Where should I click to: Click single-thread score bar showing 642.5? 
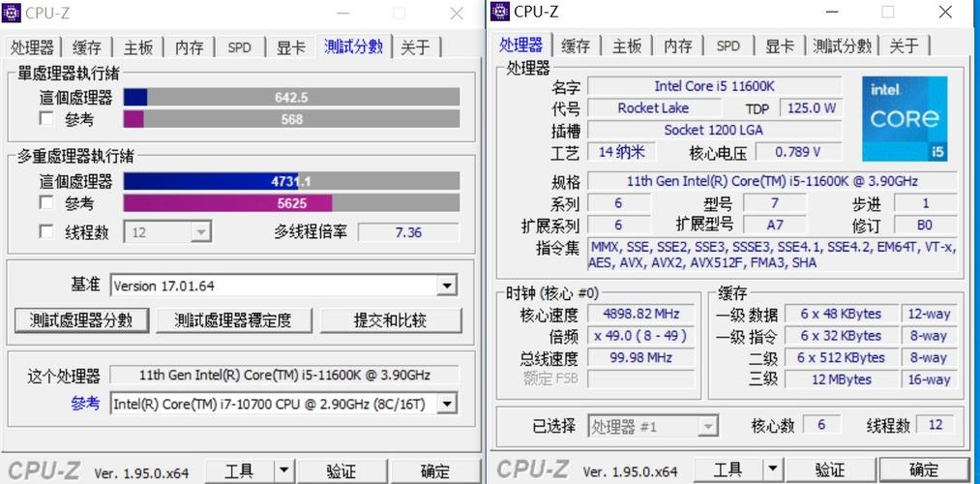point(291,97)
